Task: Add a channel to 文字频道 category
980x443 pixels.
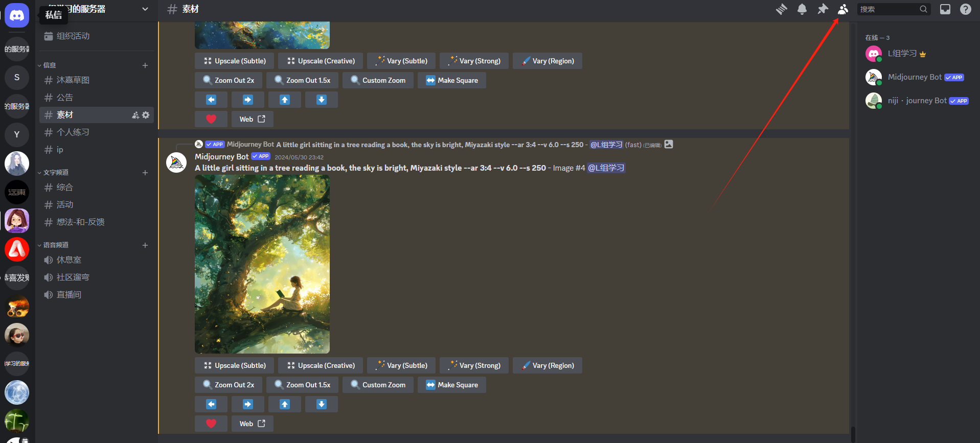Action: click(x=145, y=173)
